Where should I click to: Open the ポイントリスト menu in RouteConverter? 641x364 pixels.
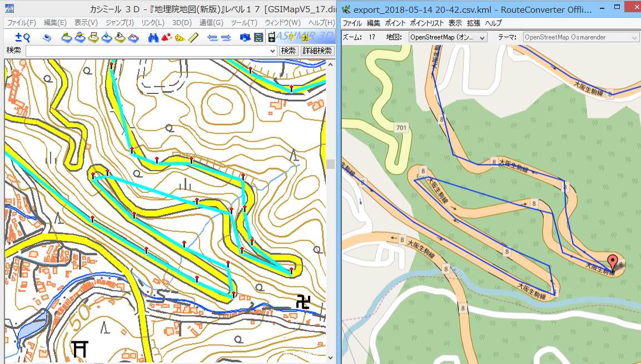pyautogui.click(x=427, y=23)
